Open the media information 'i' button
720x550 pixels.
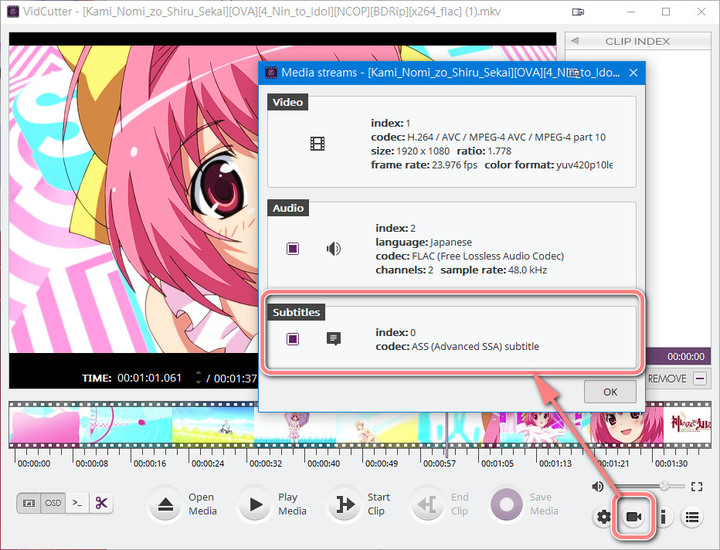click(663, 517)
